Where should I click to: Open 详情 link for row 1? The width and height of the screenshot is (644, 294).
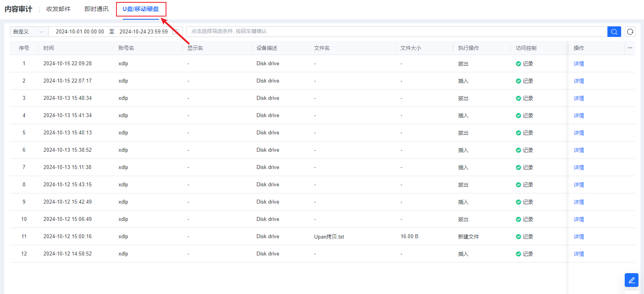578,64
